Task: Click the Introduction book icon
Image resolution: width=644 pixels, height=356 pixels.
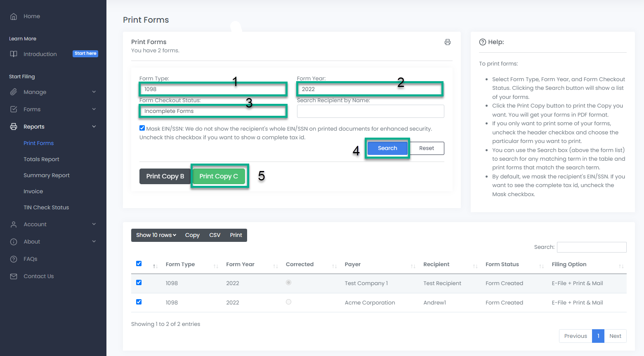Action: (14, 54)
